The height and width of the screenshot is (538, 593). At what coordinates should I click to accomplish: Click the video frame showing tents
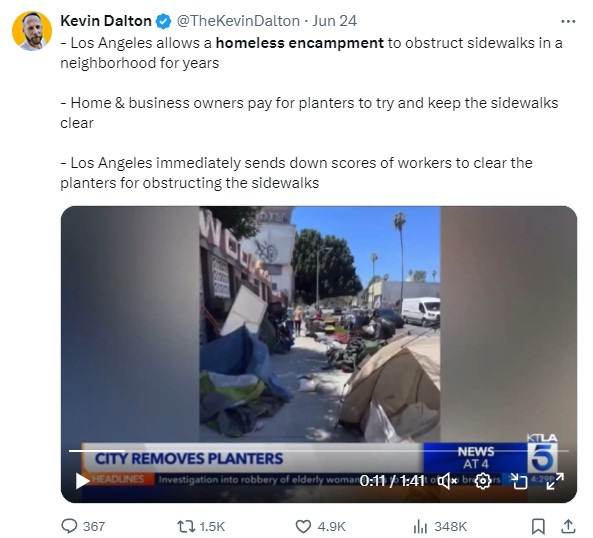pyautogui.click(x=319, y=325)
